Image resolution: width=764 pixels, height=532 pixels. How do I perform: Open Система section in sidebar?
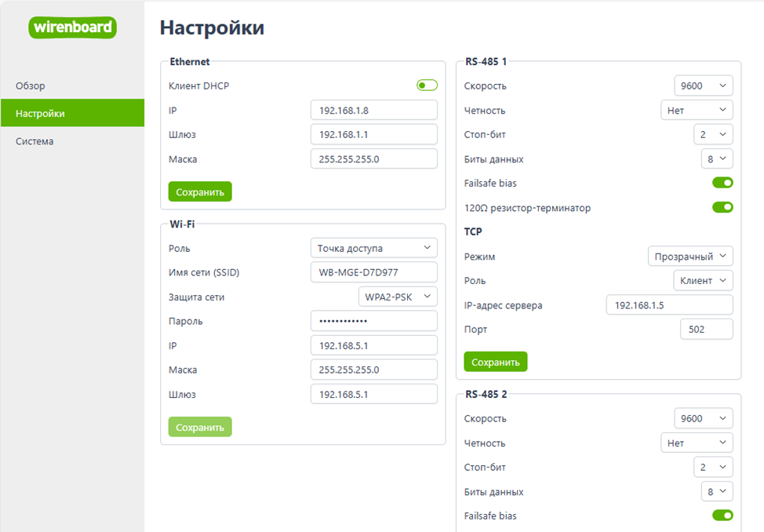tap(35, 141)
